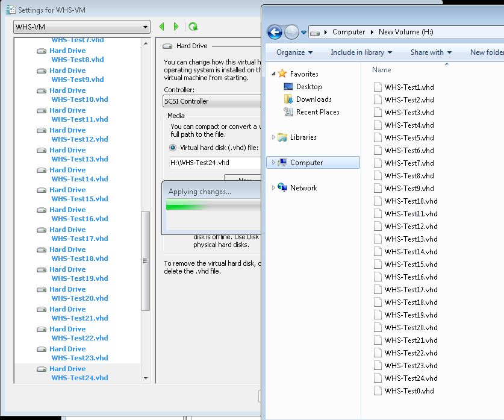The image size is (504, 420).
Task: Click the green previous navigation arrow
Action: [161, 27]
